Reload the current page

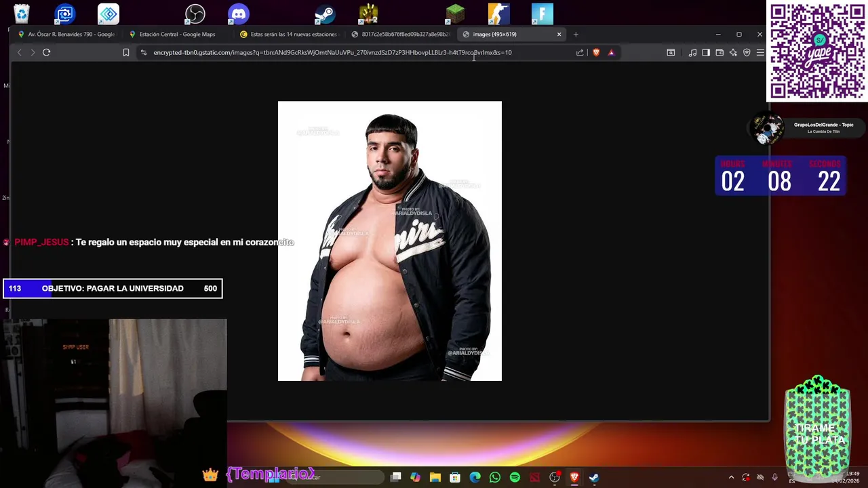(x=46, y=52)
